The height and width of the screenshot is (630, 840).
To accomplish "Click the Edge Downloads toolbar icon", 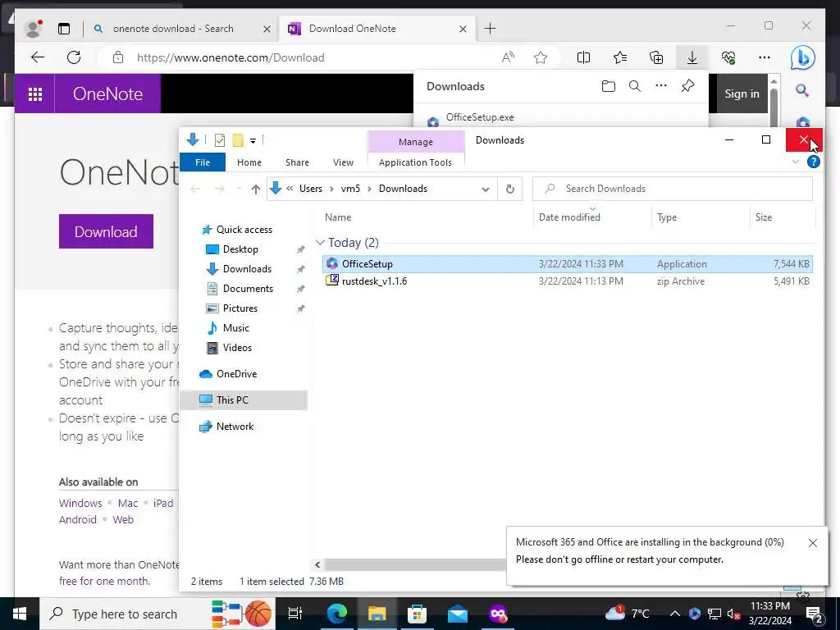I will tap(692, 57).
